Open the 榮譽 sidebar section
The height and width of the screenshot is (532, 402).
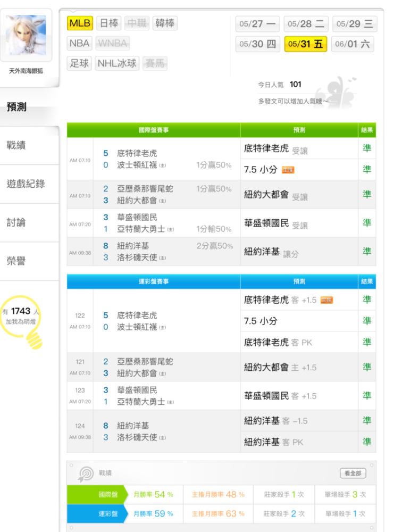point(29,261)
